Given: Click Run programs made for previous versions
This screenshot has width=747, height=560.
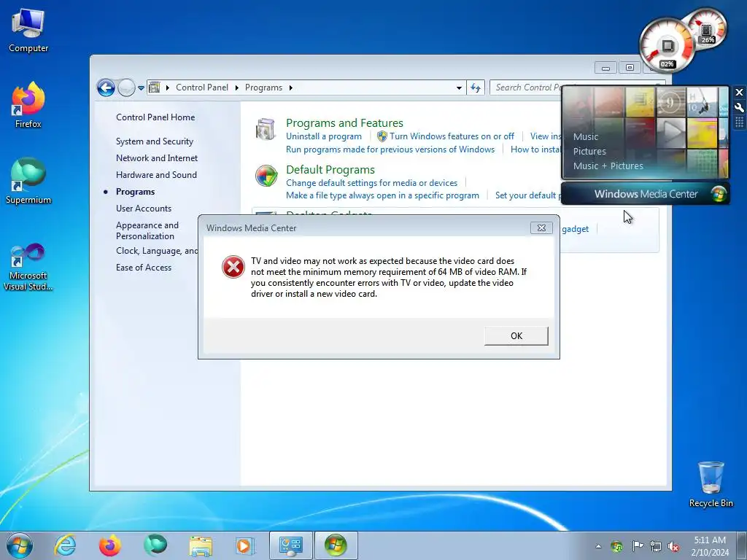Looking at the screenshot, I should [x=390, y=149].
